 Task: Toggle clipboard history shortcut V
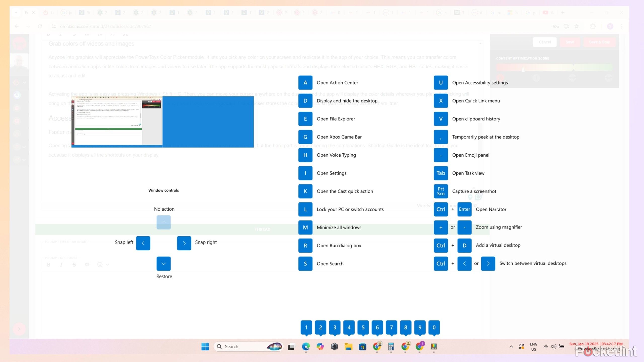(440, 118)
